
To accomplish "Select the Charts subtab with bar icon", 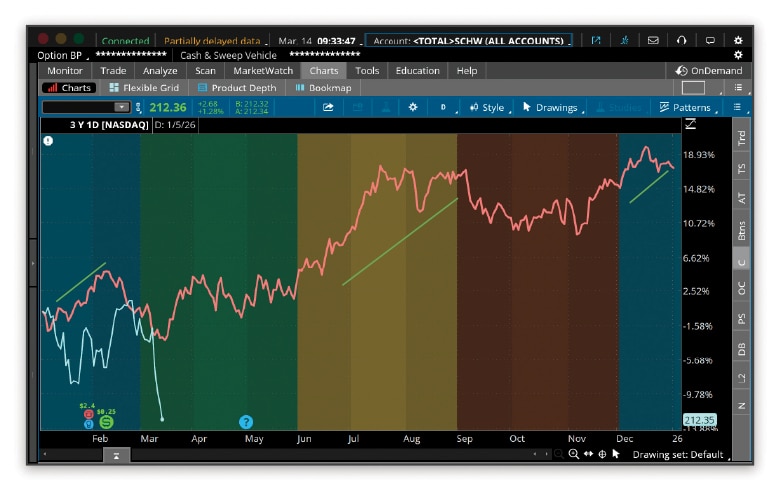I will [x=69, y=88].
